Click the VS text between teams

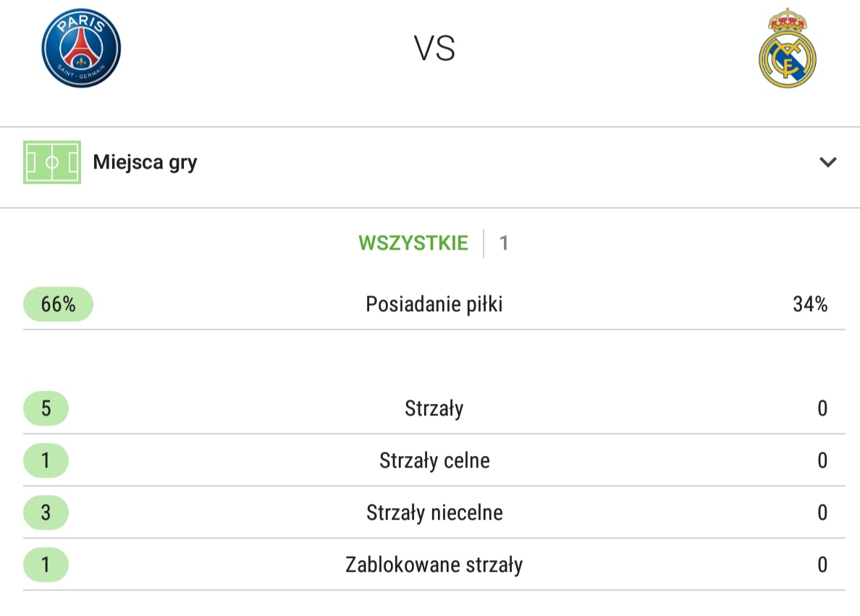[434, 48]
